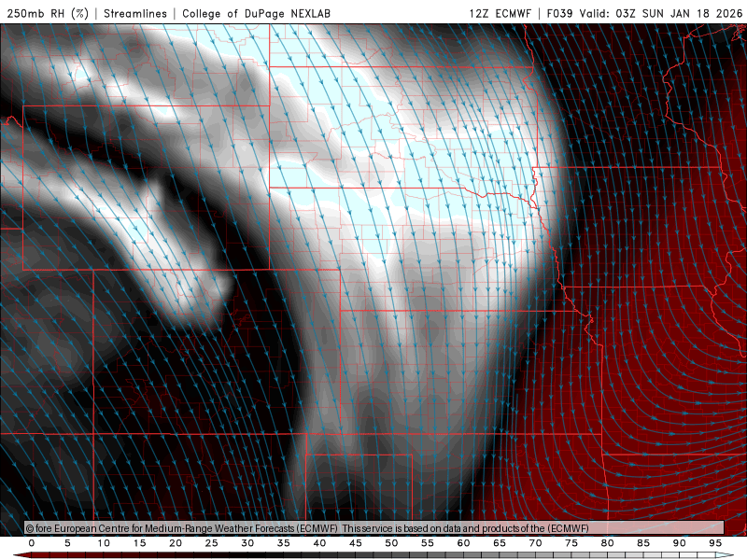Viewport: 747px width, 560px height.
Task: Click "Valid: 03Z SUN JAN 18 2026" text
Action: pos(661,13)
